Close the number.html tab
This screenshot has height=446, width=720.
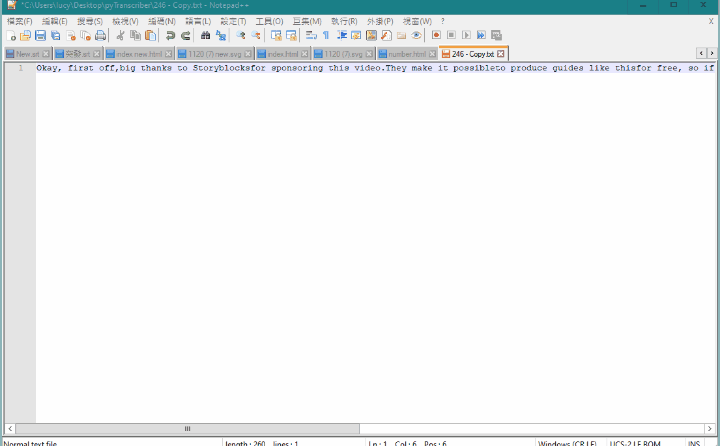(x=432, y=54)
